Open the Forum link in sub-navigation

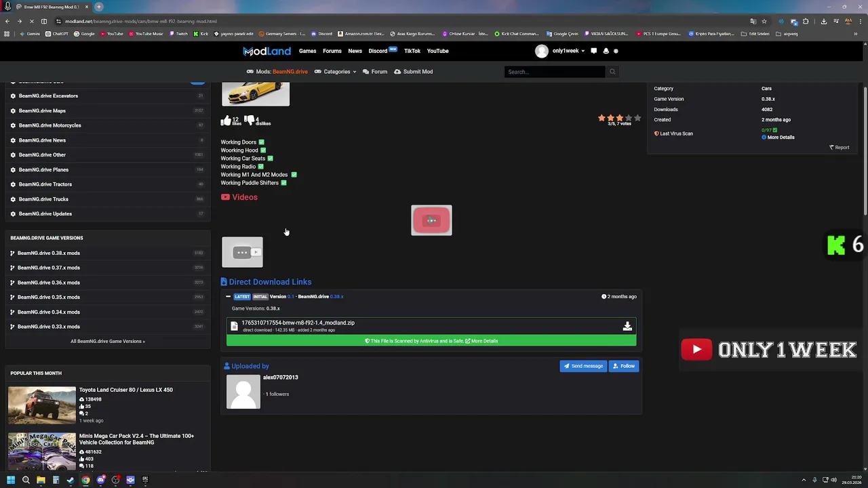pyautogui.click(x=375, y=71)
